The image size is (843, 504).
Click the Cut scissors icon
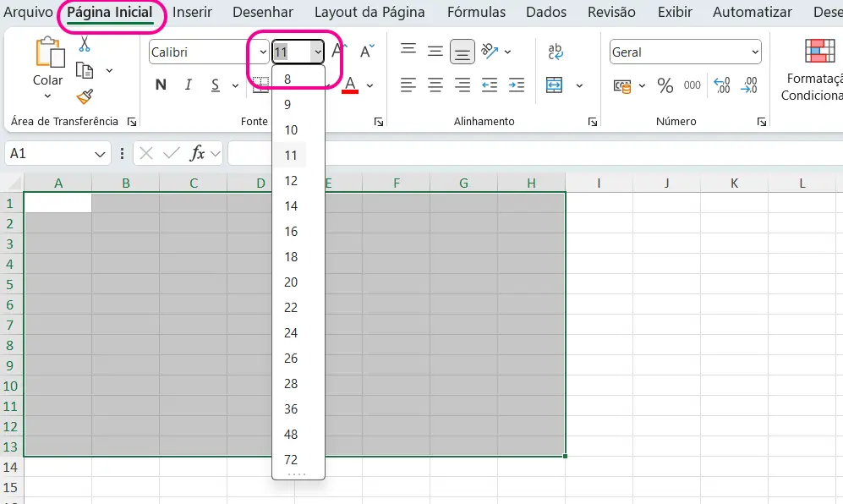(x=84, y=44)
